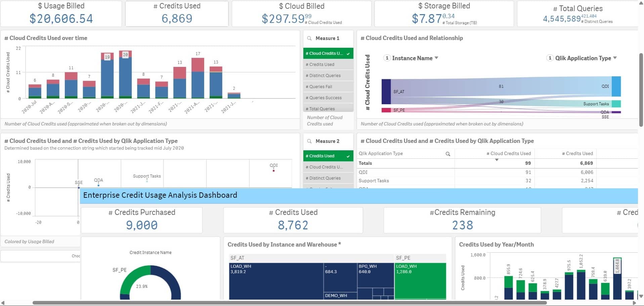Click the $ Cloud Billed KPI tile
This screenshot has height=306, width=644.
301,13
